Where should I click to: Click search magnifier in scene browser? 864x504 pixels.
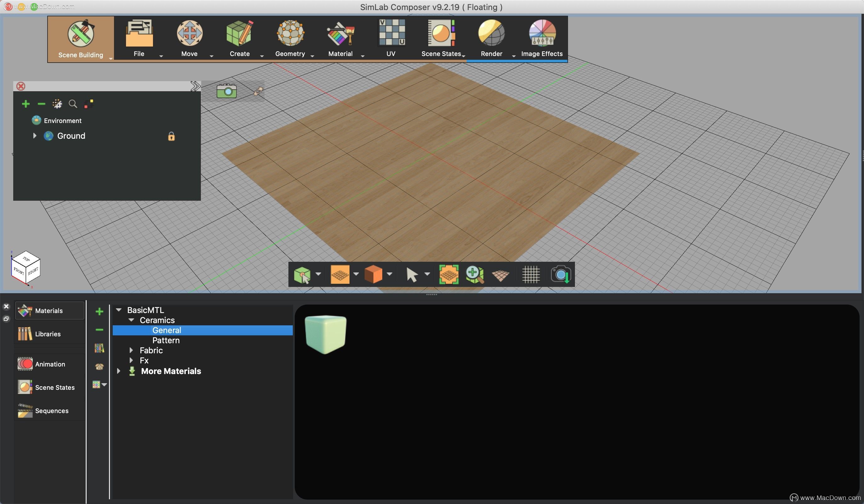coord(73,104)
